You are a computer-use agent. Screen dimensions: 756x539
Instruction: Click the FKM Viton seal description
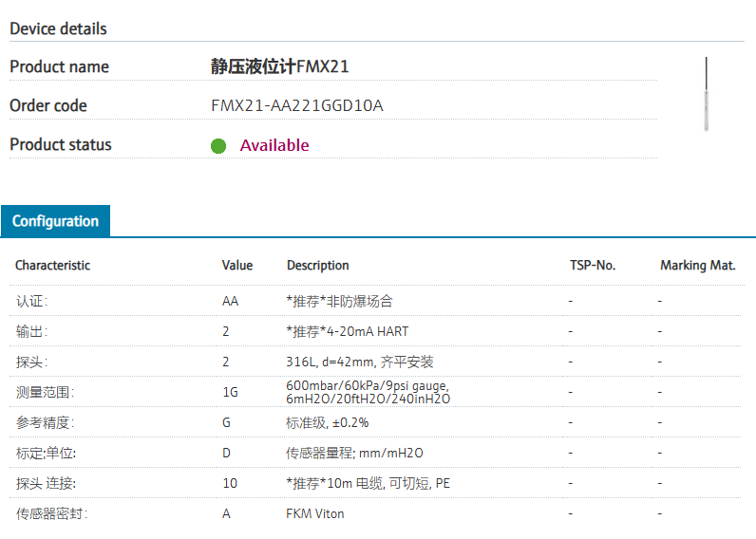coord(315,513)
